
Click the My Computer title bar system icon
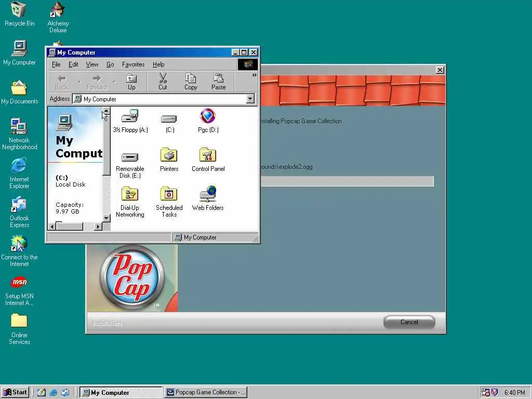click(52, 52)
